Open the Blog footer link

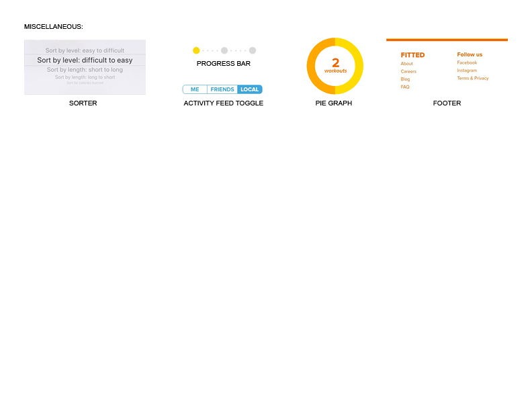coord(405,79)
